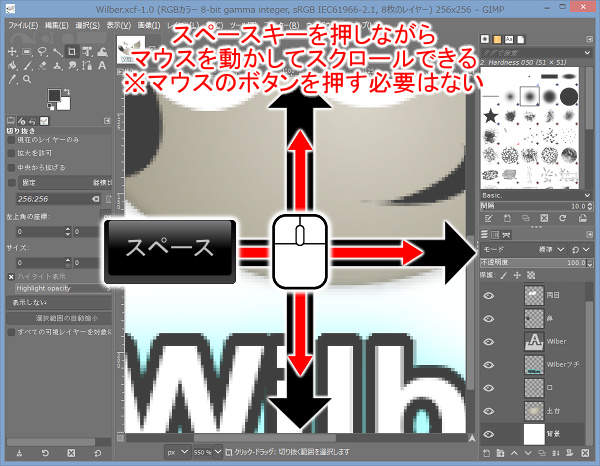600x466 pixels.
Task: Open the px unit dropdown
Action: pyautogui.click(x=176, y=452)
